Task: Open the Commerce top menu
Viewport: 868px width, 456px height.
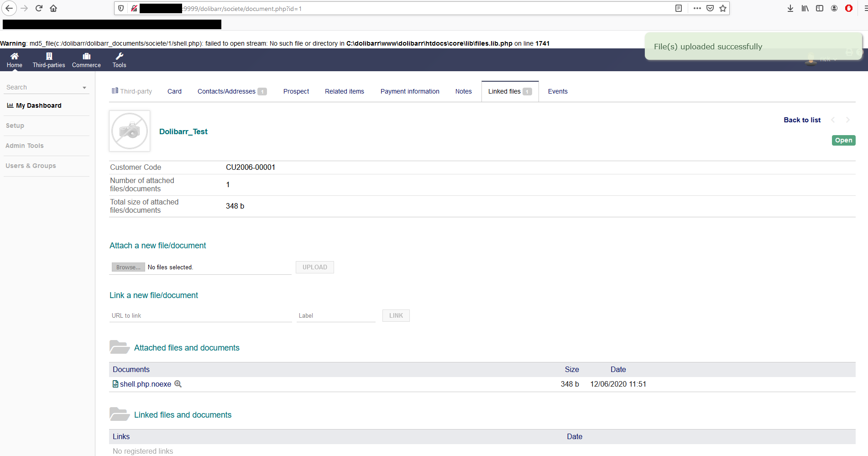Action: point(86,60)
